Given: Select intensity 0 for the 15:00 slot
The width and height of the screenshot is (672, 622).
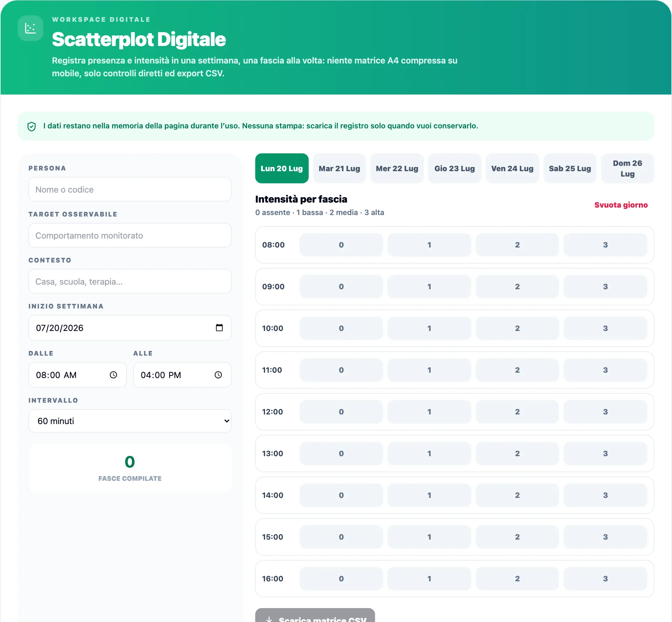Looking at the screenshot, I should [341, 537].
